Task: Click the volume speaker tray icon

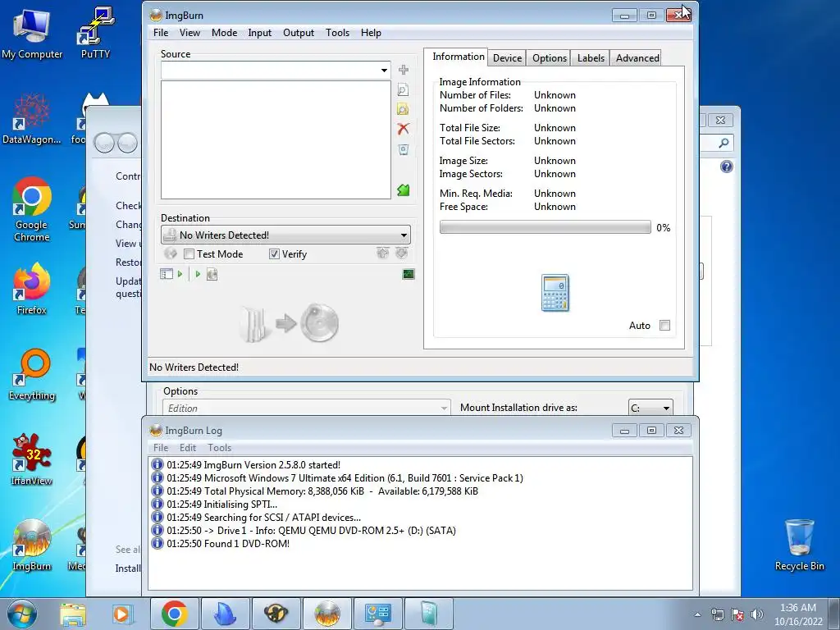Action: click(757, 614)
